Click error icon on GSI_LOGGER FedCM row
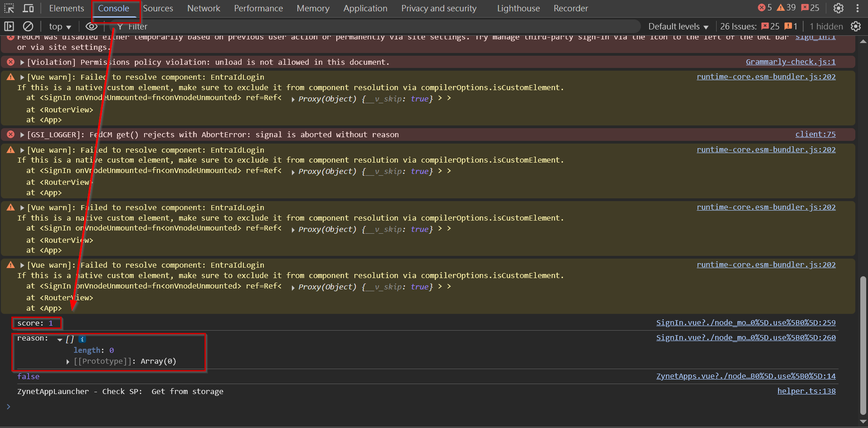Image resolution: width=868 pixels, height=428 pixels. (10, 134)
